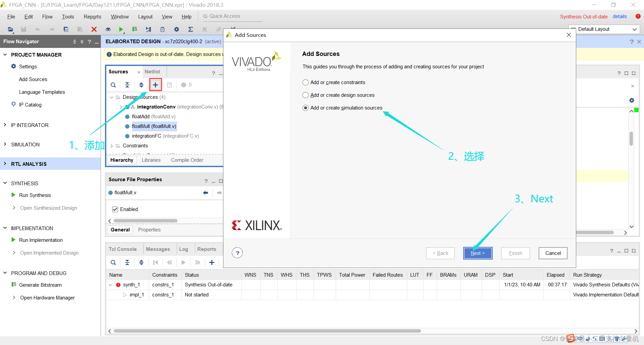The height and width of the screenshot is (345, 644).
Task: Click the Back button in dialog
Action: (x=440, y=253)
